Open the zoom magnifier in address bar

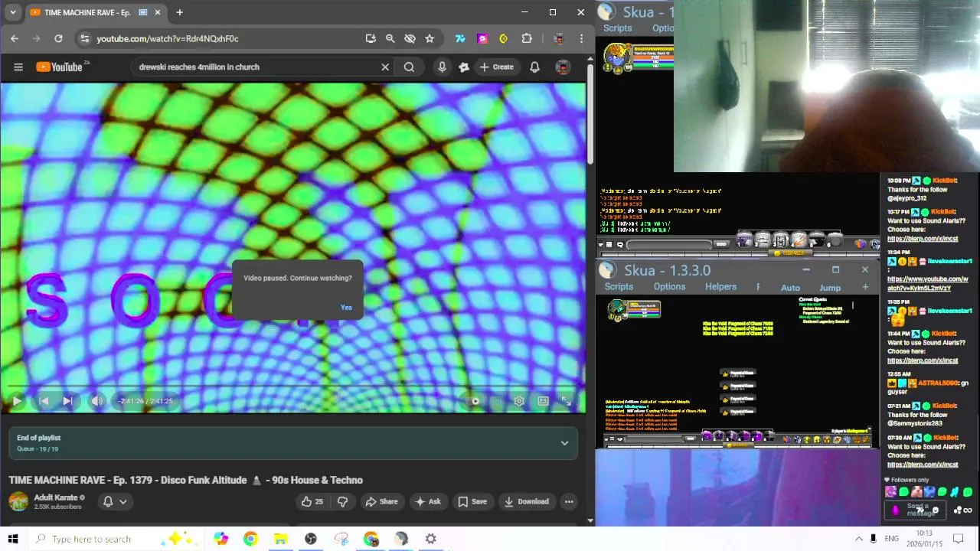coord(390,38)
